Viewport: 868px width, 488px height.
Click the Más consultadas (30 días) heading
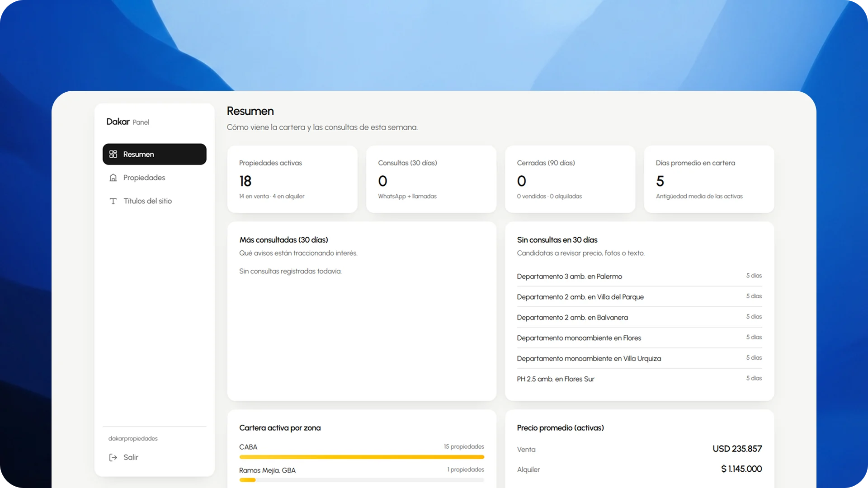click(283, 240)
